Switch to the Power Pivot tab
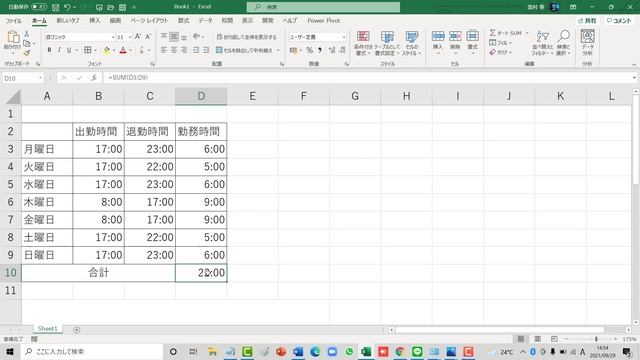 click(x=324, y=21)
